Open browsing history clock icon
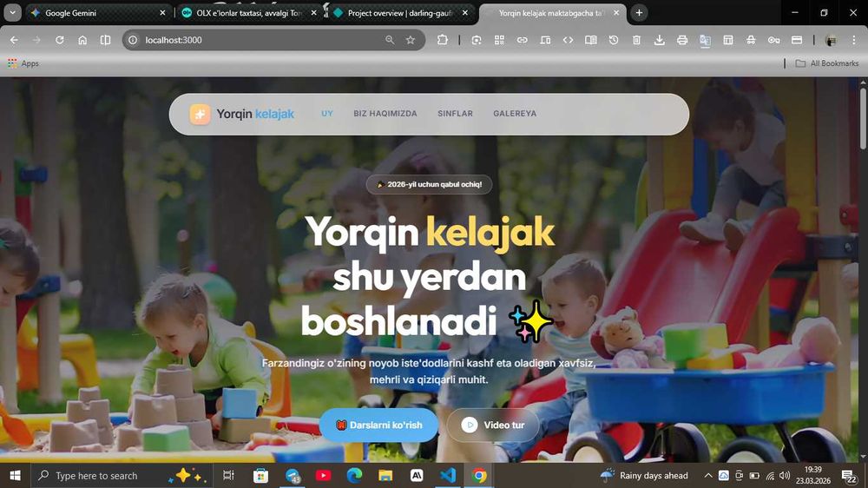The width and height of the screenshot is (868, 488). click(x=614, y=40)
